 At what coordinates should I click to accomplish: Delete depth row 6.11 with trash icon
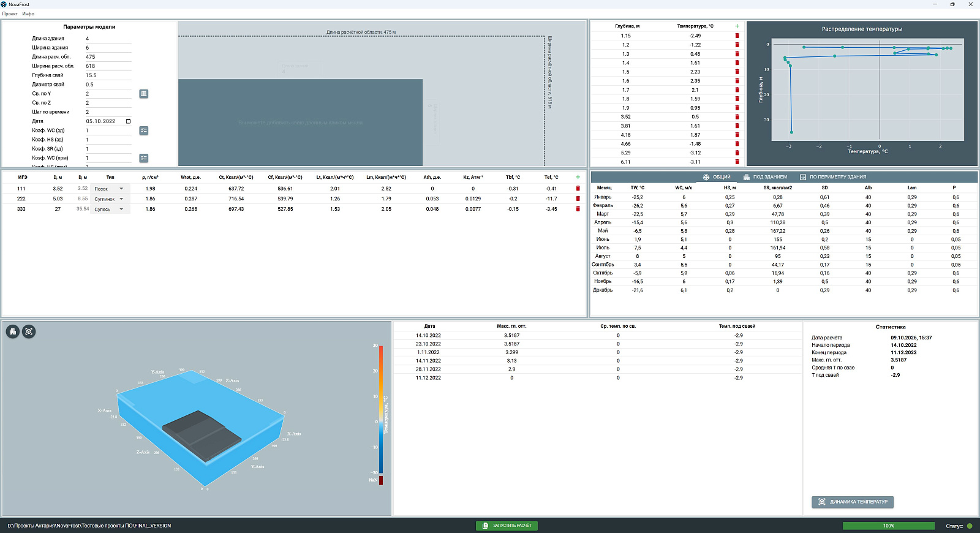pos(737,162)
